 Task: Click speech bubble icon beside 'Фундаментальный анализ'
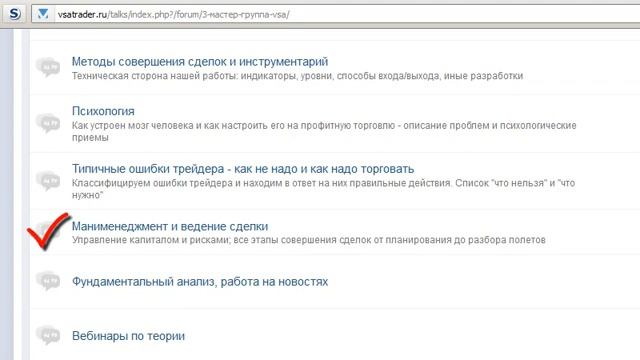tap(48, 280)
